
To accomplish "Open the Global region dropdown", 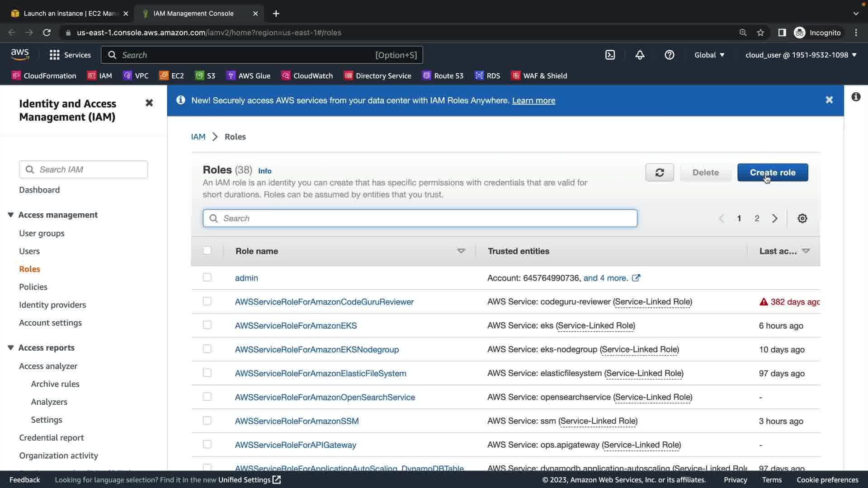I will point(709,55).
